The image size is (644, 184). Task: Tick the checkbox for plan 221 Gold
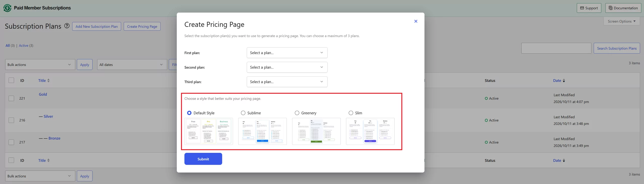click(x=11, y=98)
